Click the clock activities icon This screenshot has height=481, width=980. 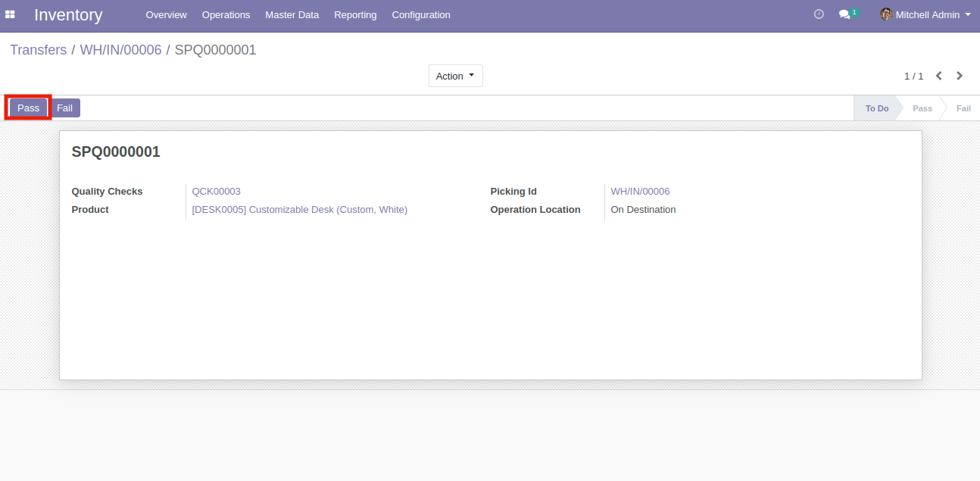point(819,14)
